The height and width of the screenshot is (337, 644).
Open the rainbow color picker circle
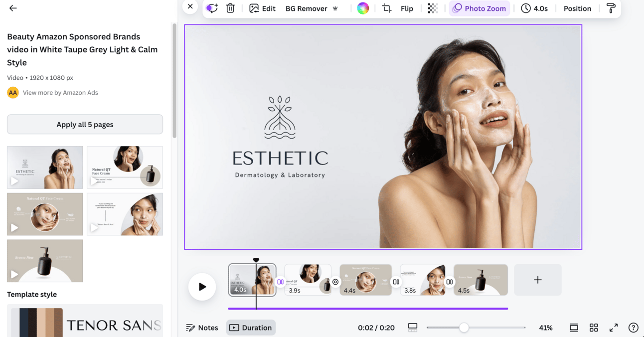(363, 8)
